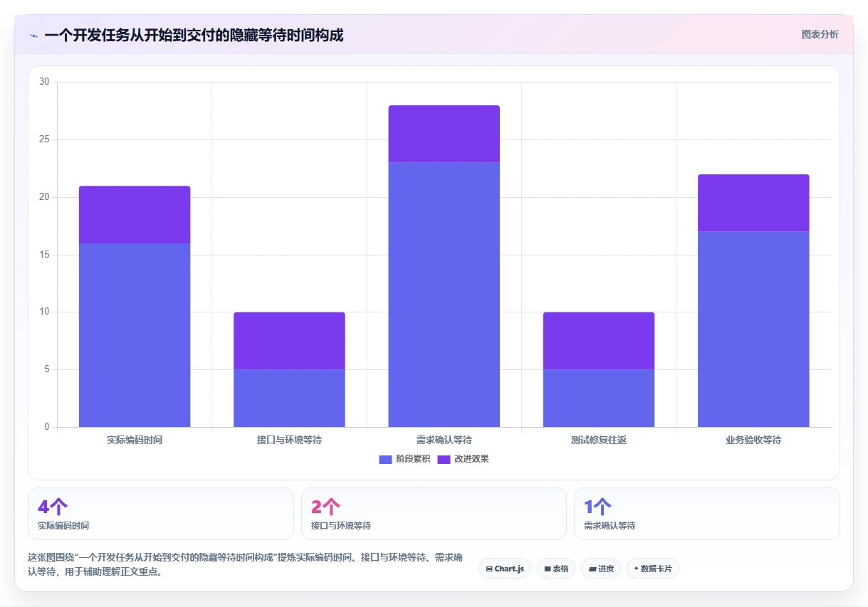Click the y-axis value 10
This screenshot has height=607, width=868.
click(x=44, y=312)
